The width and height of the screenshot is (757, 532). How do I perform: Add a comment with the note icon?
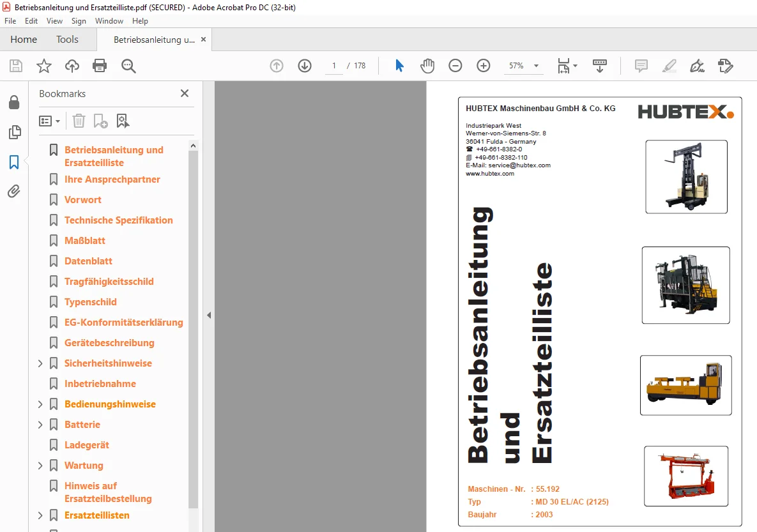[x=641, y=66]
